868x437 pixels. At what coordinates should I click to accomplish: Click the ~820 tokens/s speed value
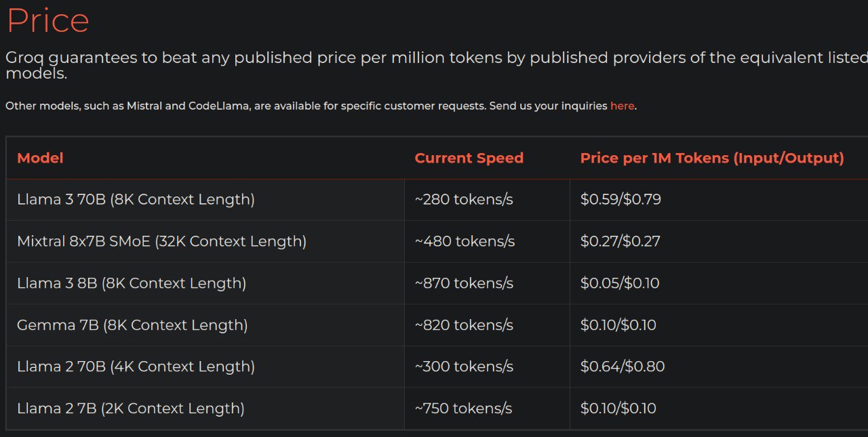coord(464,325)
